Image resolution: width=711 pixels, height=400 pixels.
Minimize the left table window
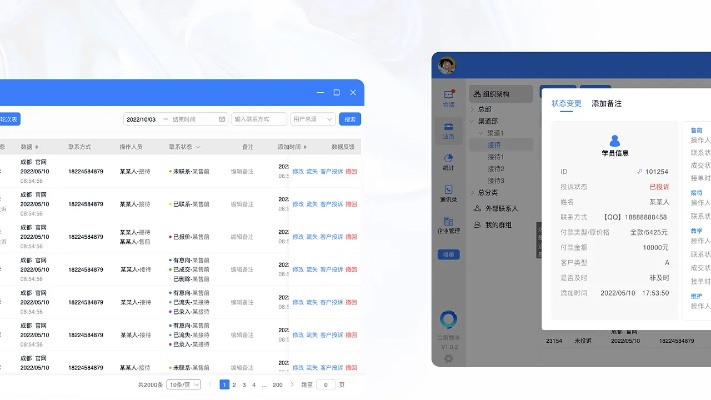coord(321,93)
